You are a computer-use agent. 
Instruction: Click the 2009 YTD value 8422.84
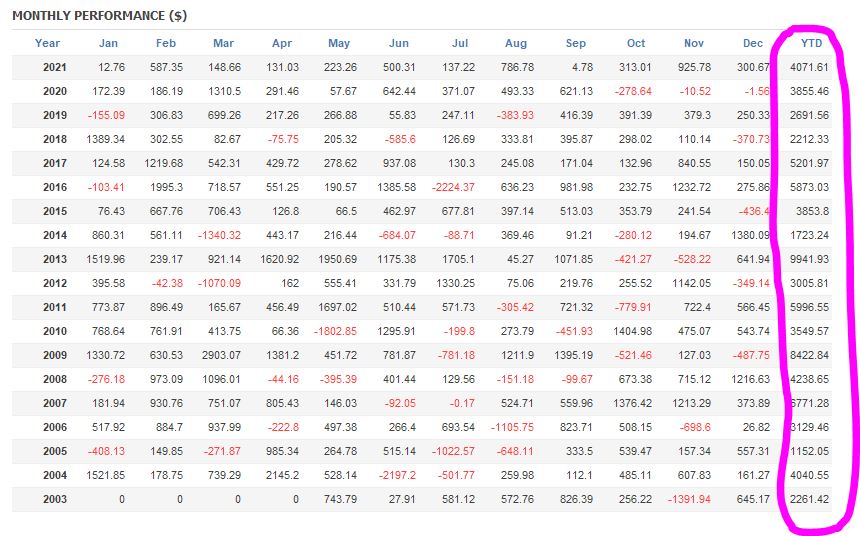click(808, 355)
